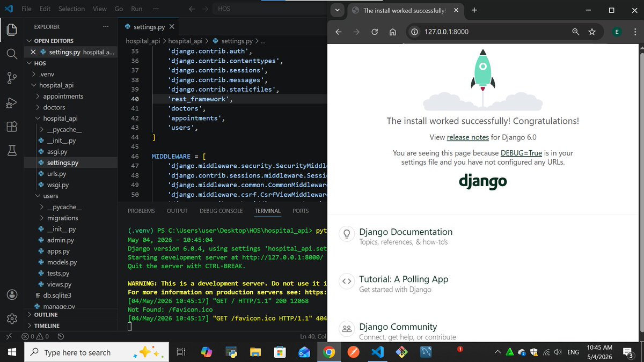
Task: Expand the migrations folder
Action: (62, 218)
